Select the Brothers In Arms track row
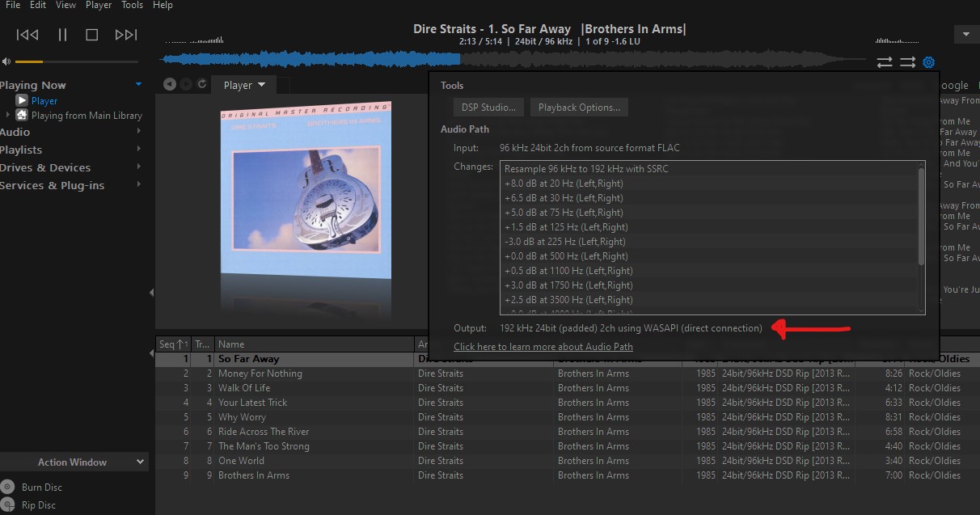The image size is (980, 515). pos(567,475)
